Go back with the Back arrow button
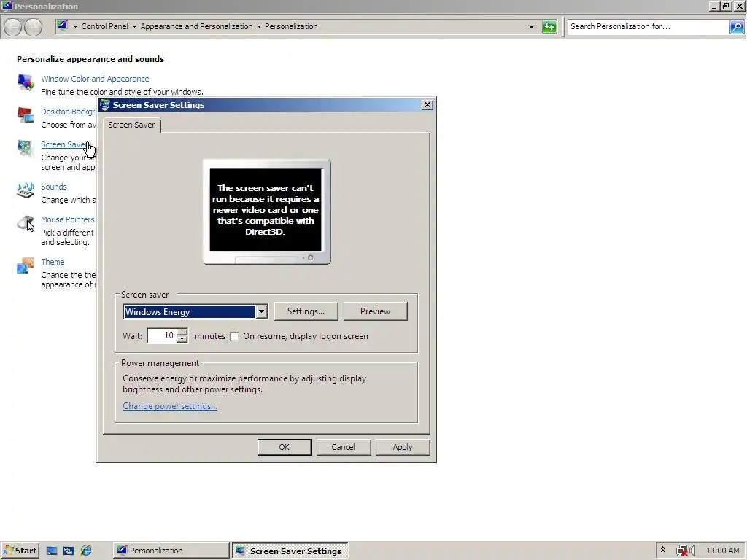 tap(13, 27)
